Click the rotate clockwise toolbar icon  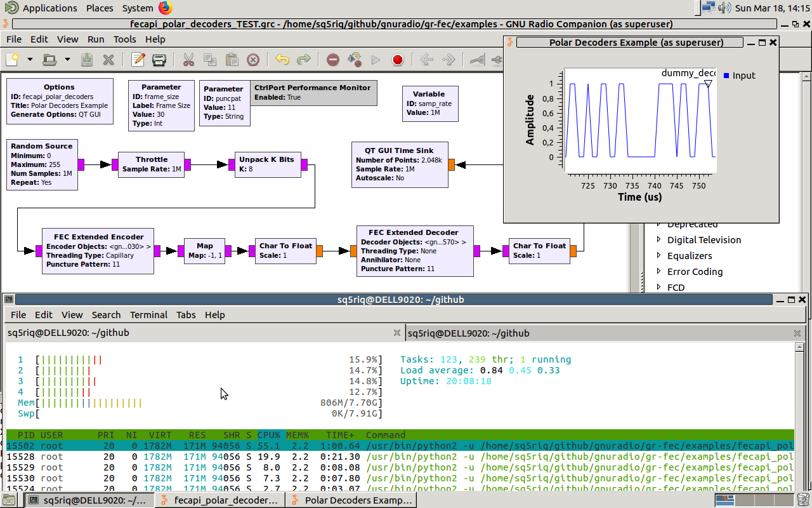(449, 60)
